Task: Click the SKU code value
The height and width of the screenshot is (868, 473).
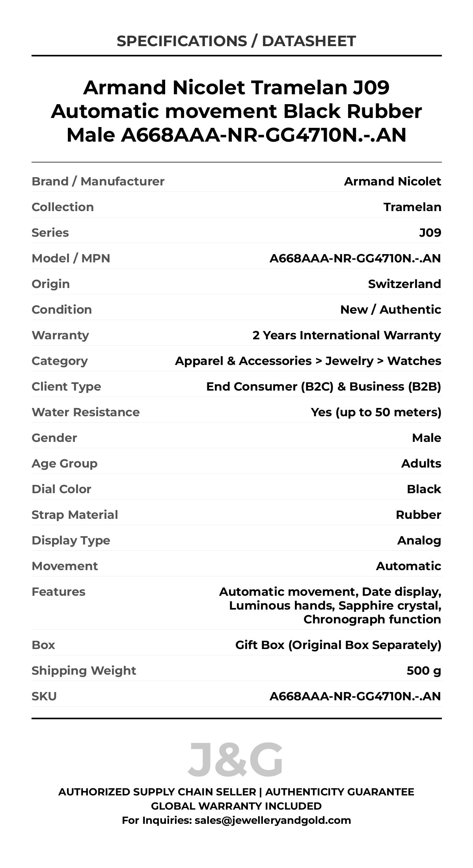Action: [x=355, y=696]
